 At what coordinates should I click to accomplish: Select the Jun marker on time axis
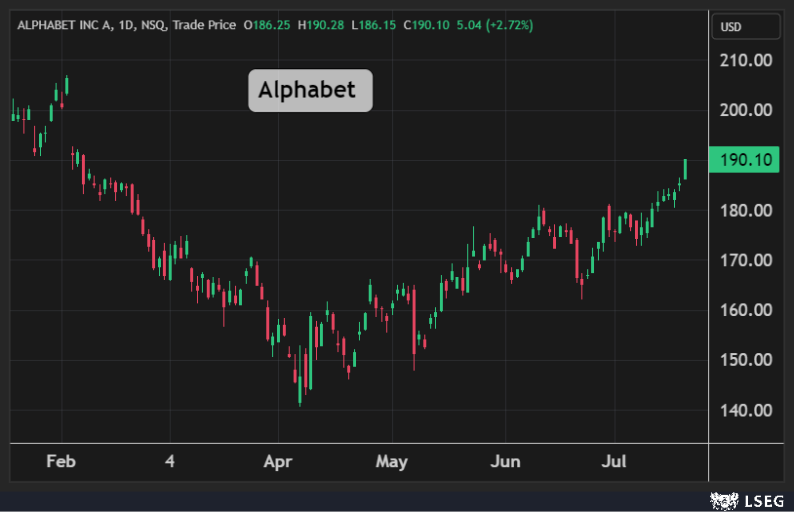(x=506, y=462)
